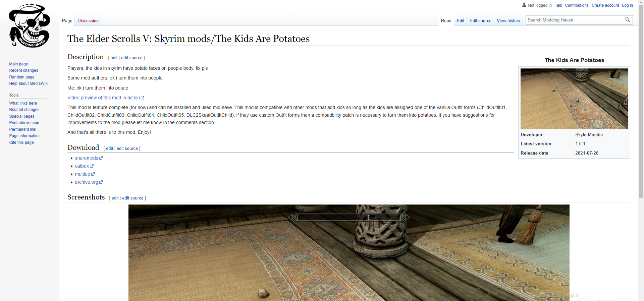The image size is (644, 301).
Task: Click Create account link
Action: tap(605, 5)
